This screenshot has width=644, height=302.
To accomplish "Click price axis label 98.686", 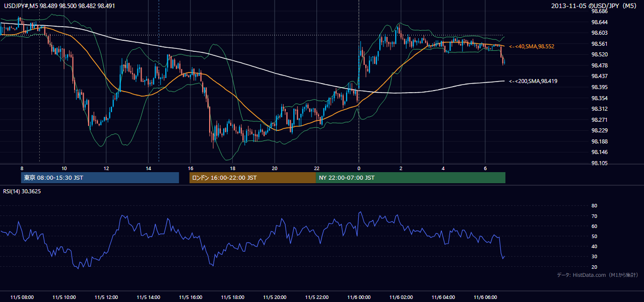I will [x=599, y=11].
